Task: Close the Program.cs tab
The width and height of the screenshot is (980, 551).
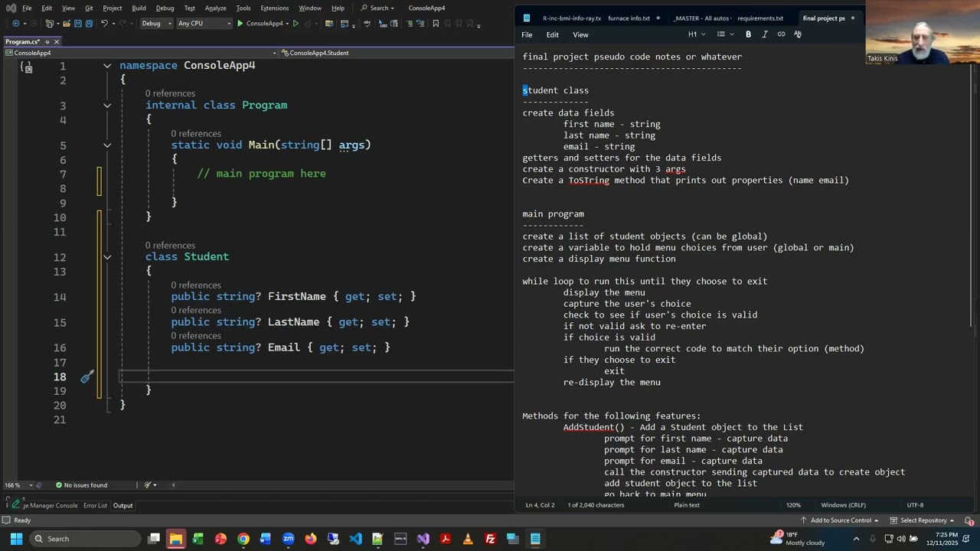Action: [x=57, y=41]
